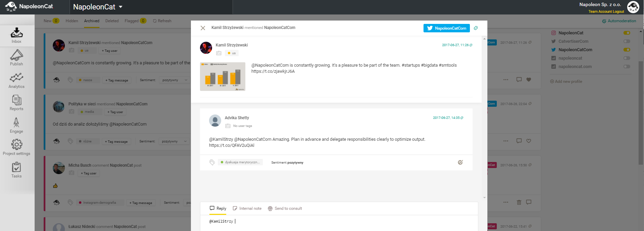The height and width of the screenshot is (231, 644).
Task: Click '+ Tag message' next to 'nasze' tag
Action: point(117,80)
